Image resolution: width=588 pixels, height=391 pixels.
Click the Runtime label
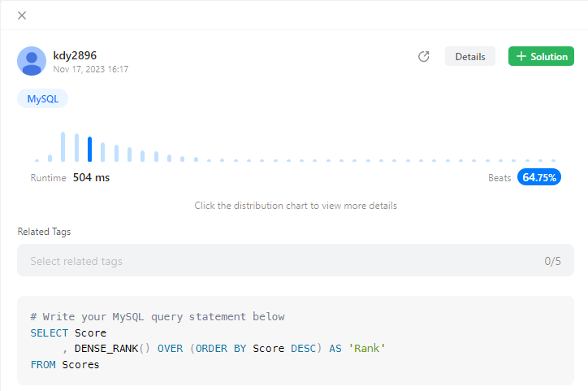point(48,178)
